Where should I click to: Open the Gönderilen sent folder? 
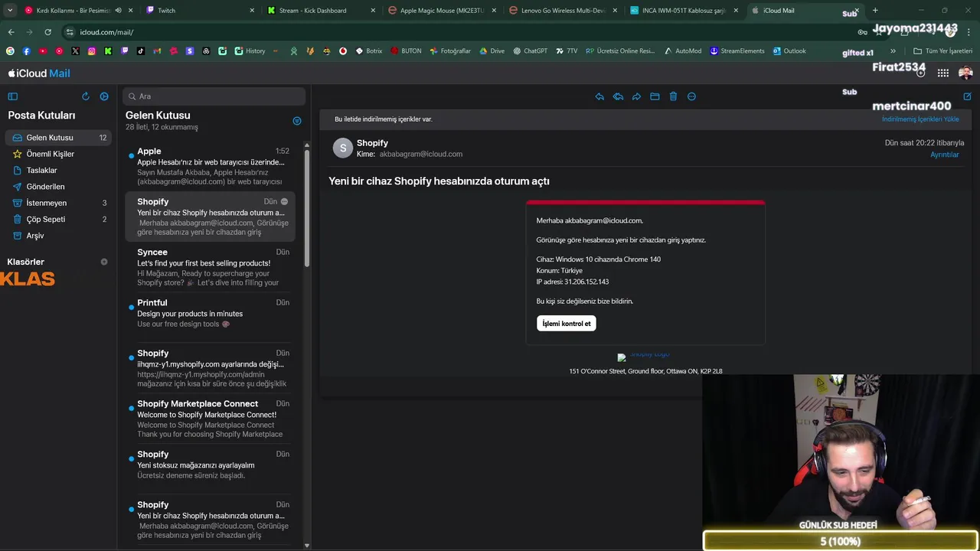coord(58,187)
